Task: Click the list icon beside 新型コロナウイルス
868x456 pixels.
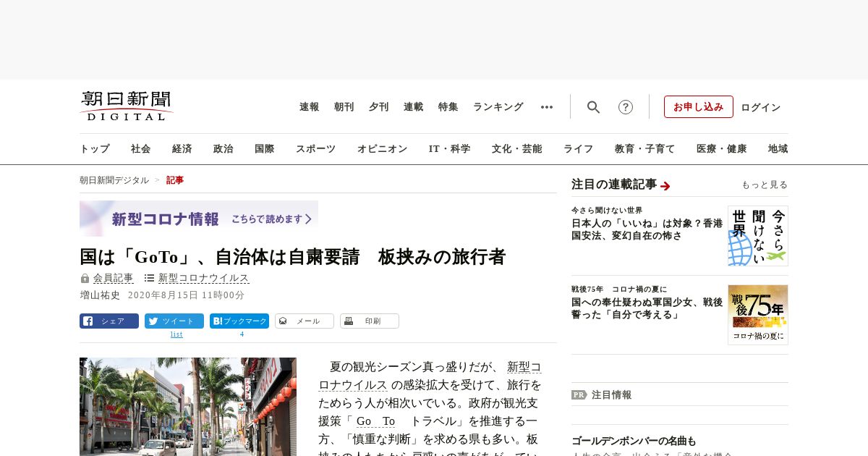Action: pyautogui.click(x=149, y=278)
